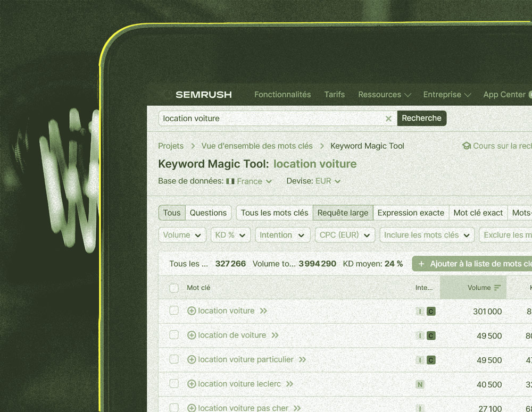Open Tarifs page

(x=334, y=95)
